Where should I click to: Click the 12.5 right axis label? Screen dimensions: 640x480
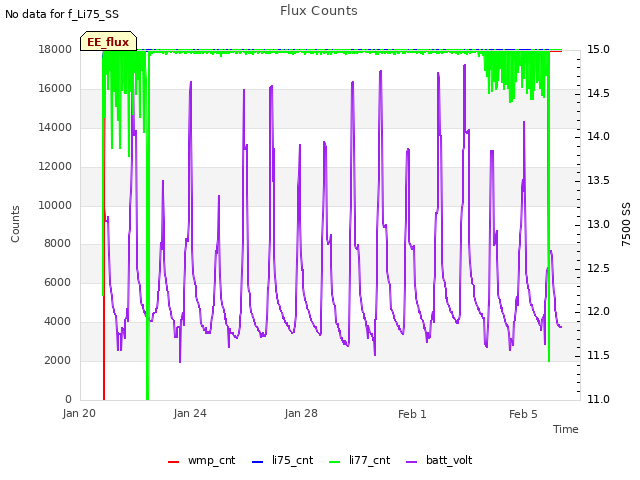(598, 269)
